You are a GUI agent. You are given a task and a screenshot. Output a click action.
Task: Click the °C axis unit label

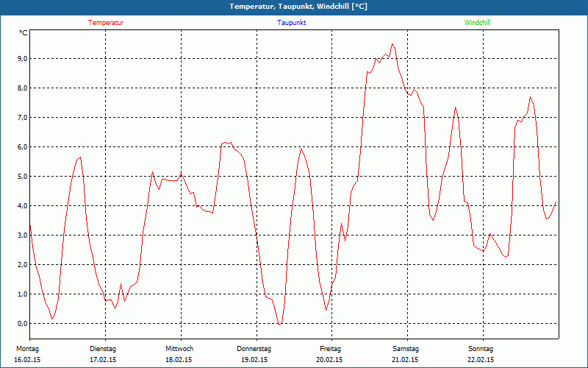(x=24, y=33)
